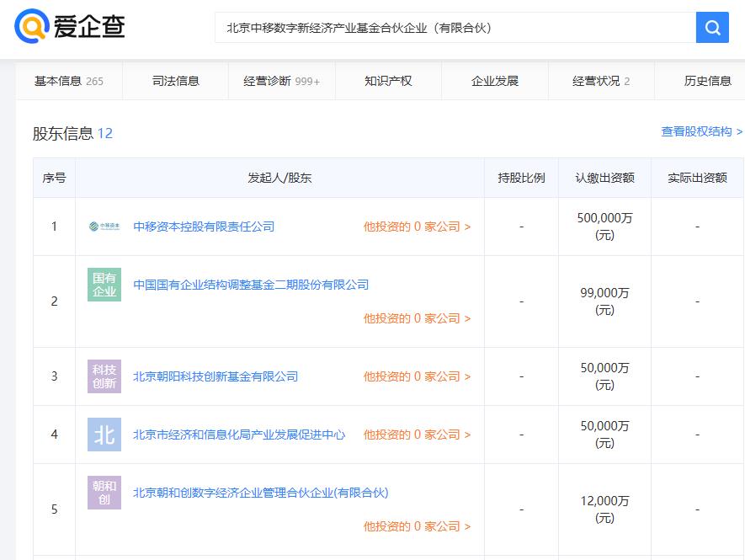745x560 pixels.
Task: Open 中国国有企业结构调整基金二期股份有限公司 link
Action: point(251,285)
